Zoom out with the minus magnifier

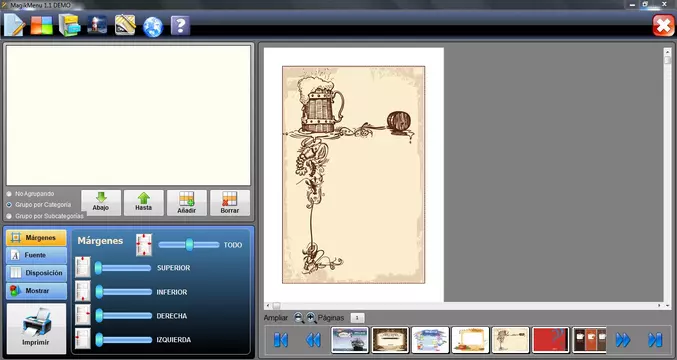click(299, 318)
